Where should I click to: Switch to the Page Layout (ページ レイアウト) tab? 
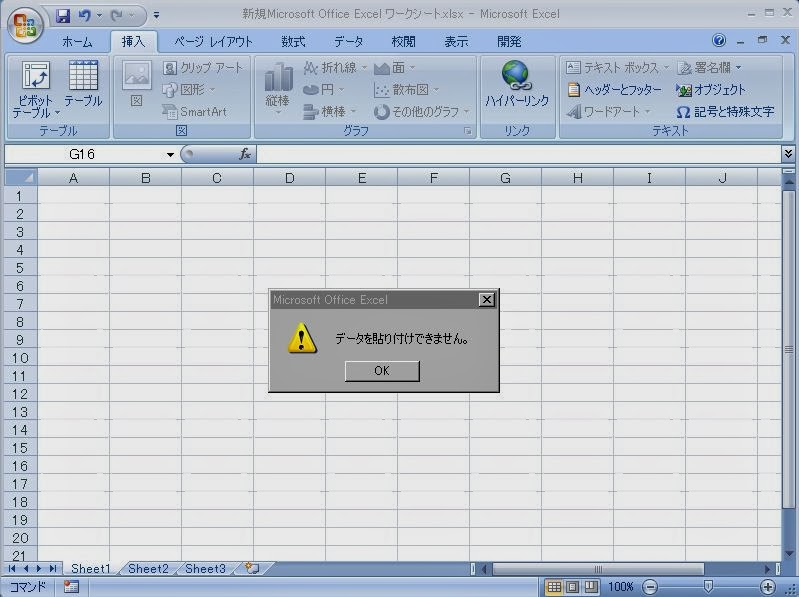[213, 42]
